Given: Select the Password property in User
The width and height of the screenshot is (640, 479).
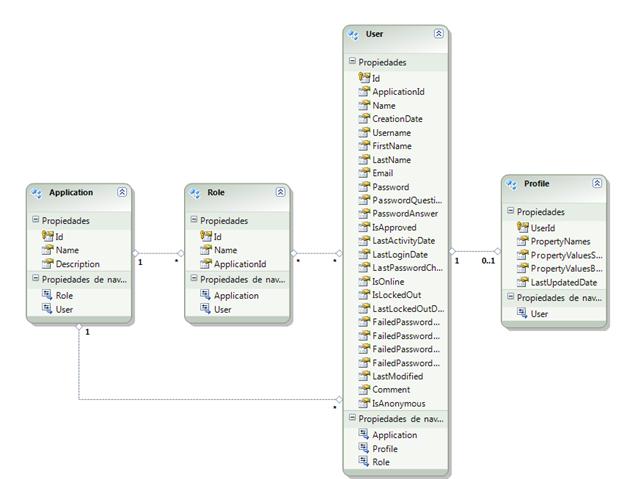Looking at the screenshot, I should pyautogui.click(x=391, y=187).
